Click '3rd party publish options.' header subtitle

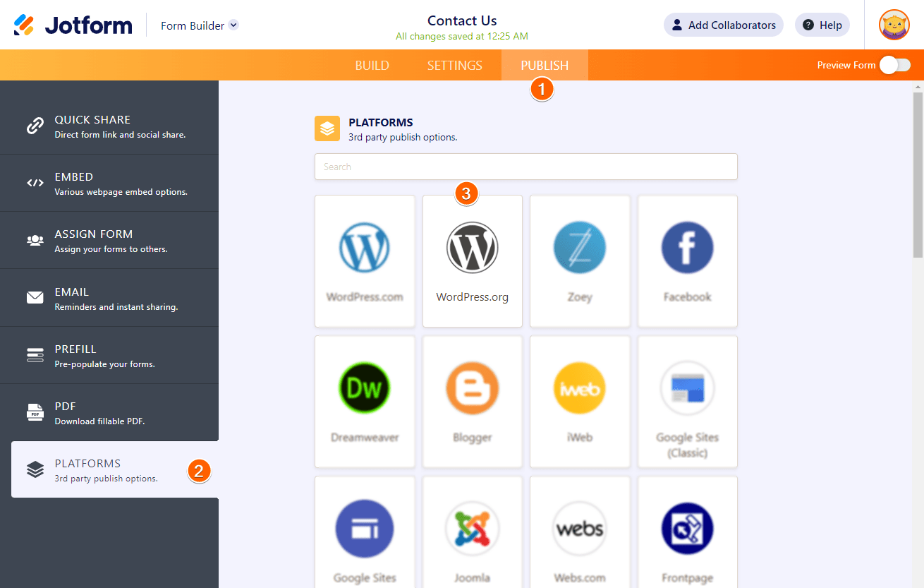pos(403,137)
